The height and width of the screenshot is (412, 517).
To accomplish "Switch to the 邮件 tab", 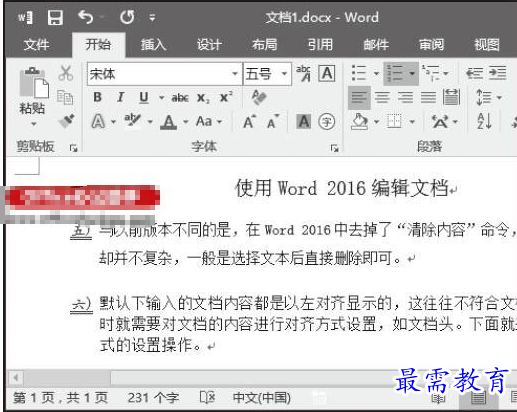I will click(376, 44).
